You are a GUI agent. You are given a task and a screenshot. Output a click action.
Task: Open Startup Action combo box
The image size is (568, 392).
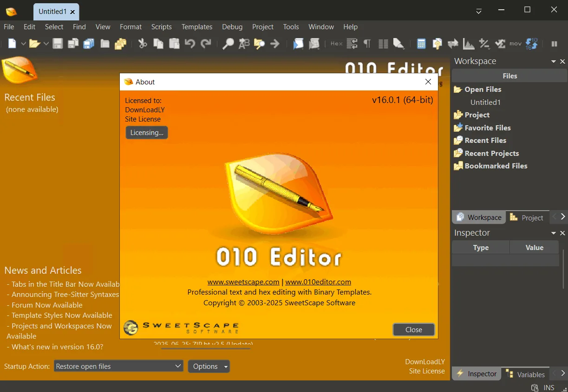point(118,366)
